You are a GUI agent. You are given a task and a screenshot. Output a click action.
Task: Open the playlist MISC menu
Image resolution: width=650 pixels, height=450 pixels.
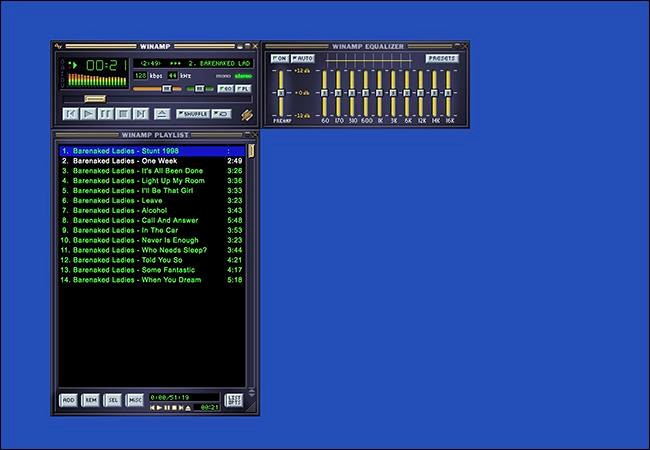pos(135,400)
